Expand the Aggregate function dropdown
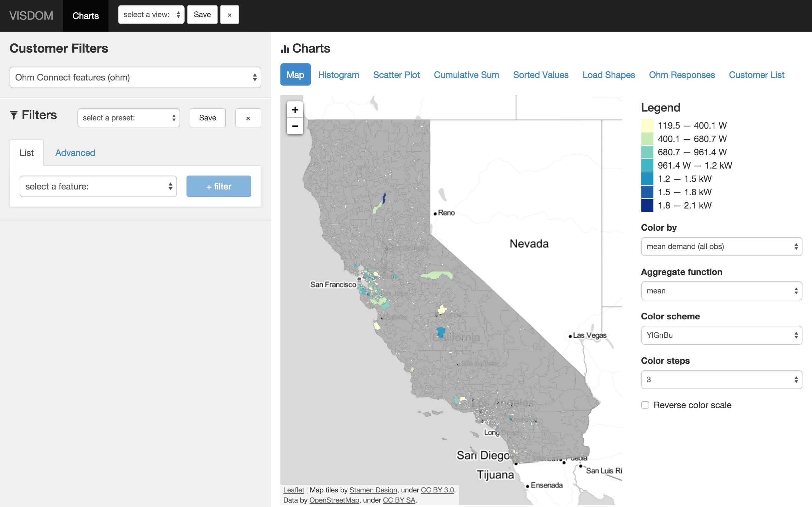Image resolution: width=812 pixels, height=507 pixels. coord(721,291)
